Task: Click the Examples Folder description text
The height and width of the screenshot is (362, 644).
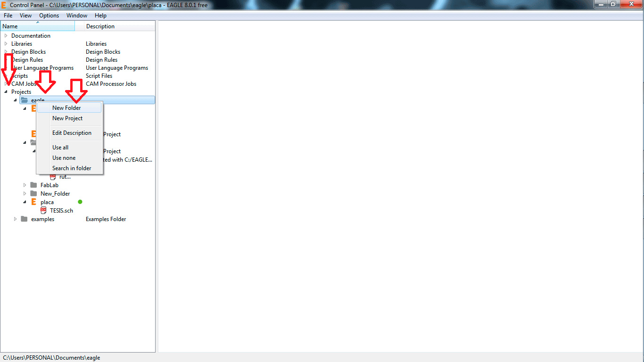Action: 106,219
